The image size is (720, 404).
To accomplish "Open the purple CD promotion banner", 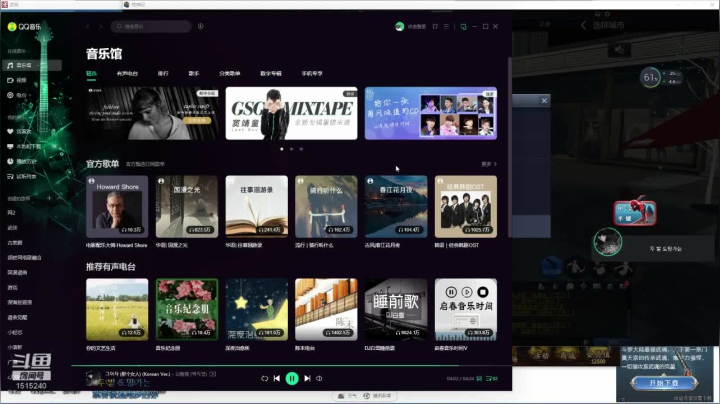I will point(431,113).
